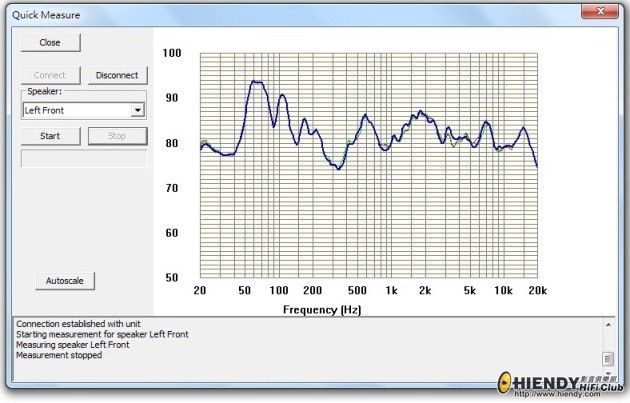Click the 'Connection established with unit' log entry
The height and width of the screenshot is (403, 630).
pos(82,324)
